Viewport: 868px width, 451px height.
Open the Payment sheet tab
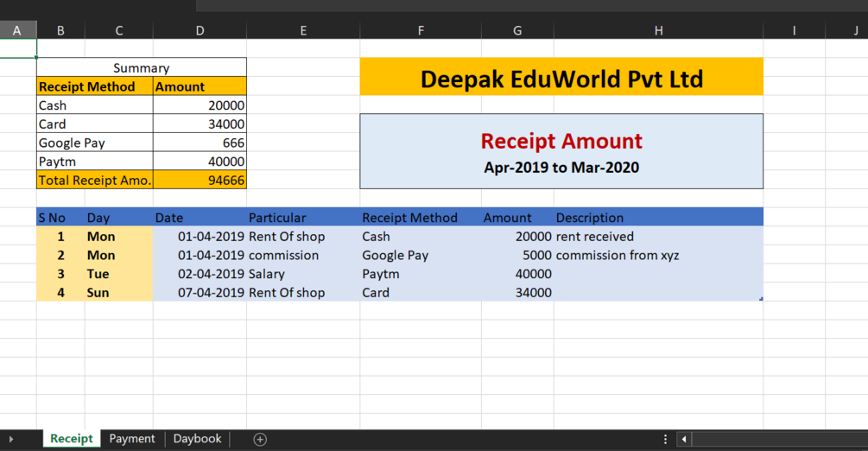[x=132, y=439]
